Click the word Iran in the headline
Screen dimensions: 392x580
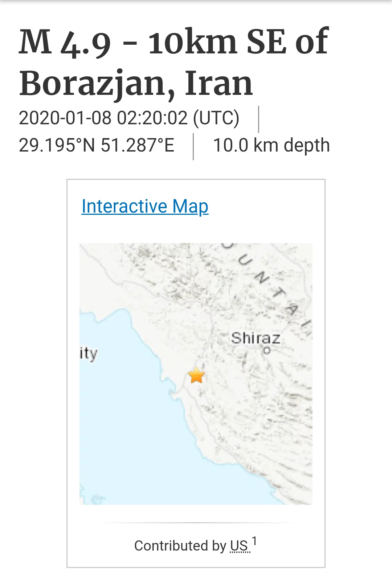219,84
